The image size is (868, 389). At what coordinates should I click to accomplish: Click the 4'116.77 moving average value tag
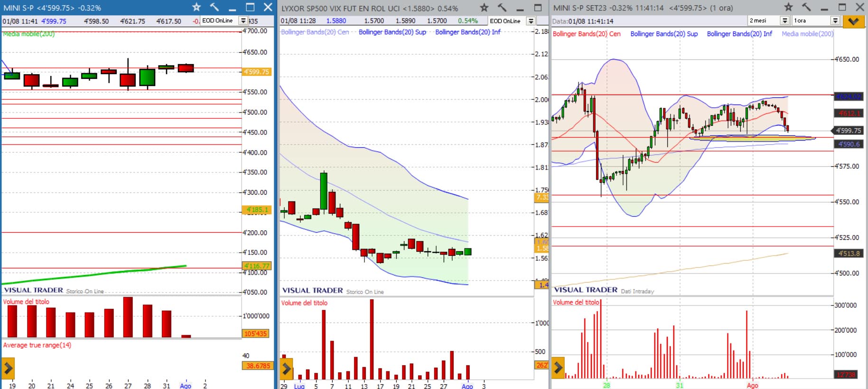(256, 266)
